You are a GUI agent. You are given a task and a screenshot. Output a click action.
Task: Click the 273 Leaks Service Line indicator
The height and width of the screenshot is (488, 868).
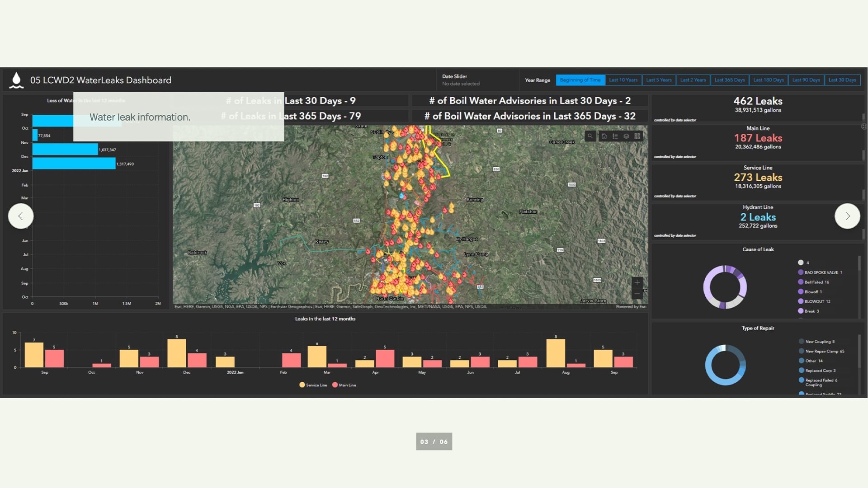758,177
